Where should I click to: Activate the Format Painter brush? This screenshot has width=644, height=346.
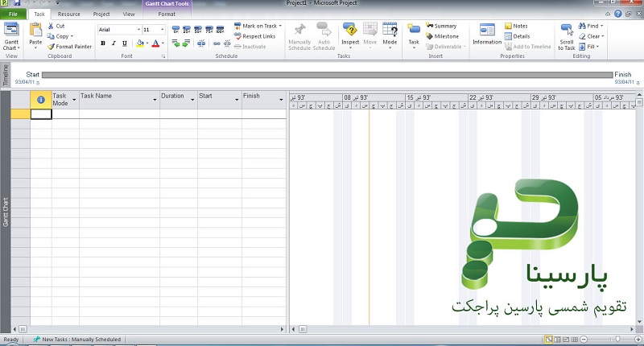51,47
